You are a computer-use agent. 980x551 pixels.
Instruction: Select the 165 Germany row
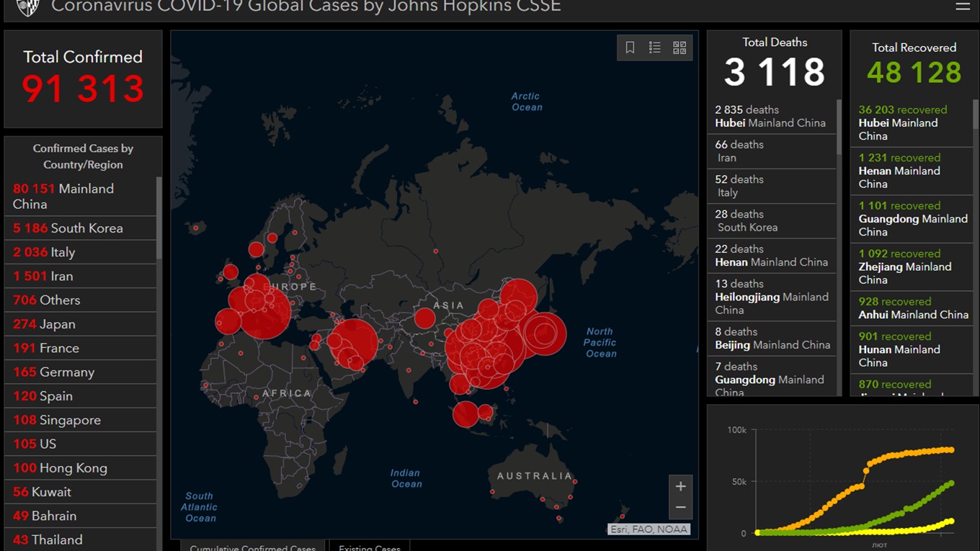coord(81,372)
